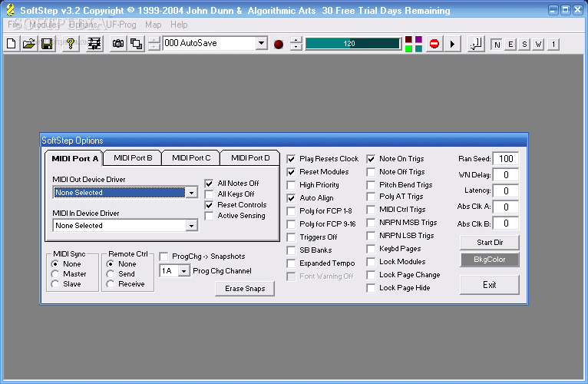Uncheck Note On Trigs
Image resolution: width=588 pixels, height=384 pixels.
371,159
